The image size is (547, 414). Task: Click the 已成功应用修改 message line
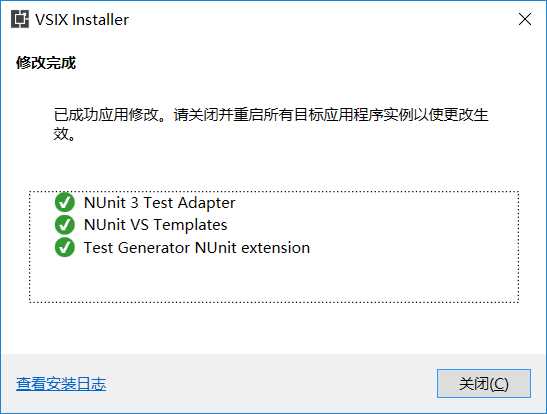[x=271, y=115]
